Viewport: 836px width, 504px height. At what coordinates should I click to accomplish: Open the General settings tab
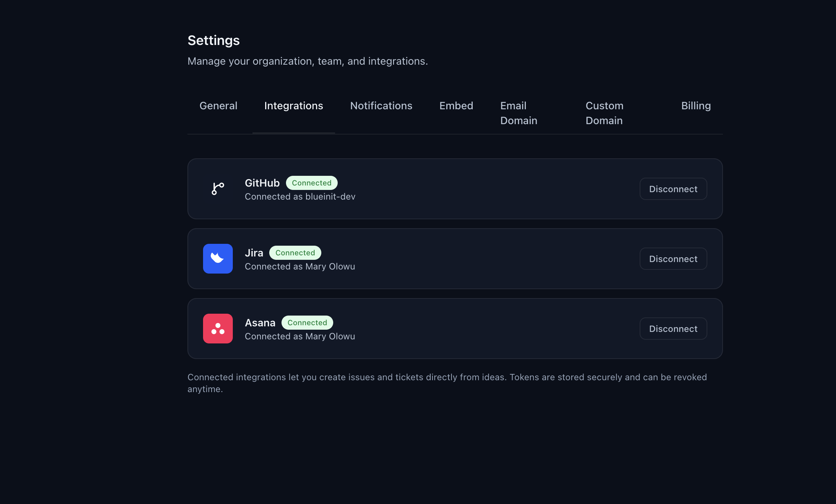218,106
